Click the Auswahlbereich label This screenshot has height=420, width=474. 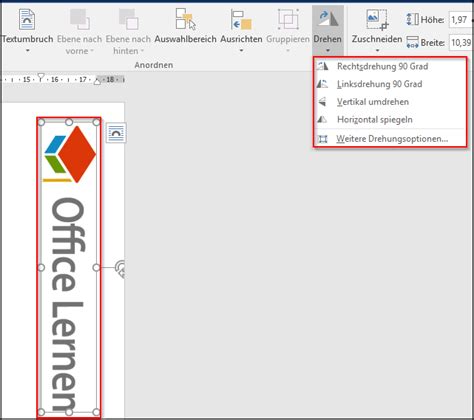[185, 39]
